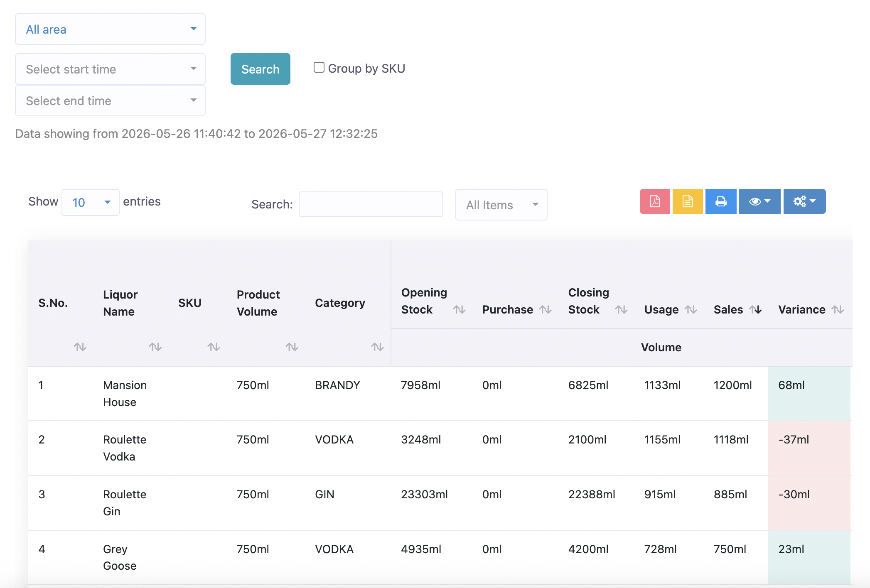Click 728ml usage value
The image size is (870, 588).
point(660,549)
